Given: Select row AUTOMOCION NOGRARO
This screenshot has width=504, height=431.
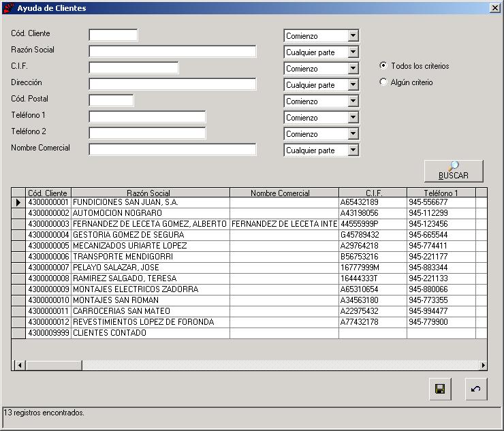Looking at the screenshot, I should (250, 213).
